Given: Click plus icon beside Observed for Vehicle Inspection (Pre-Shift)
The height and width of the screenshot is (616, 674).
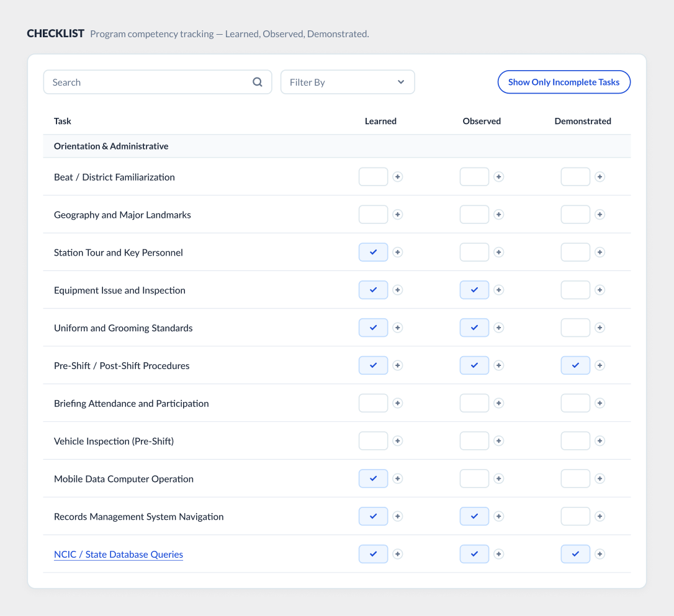Looking at the screenshot, I should click(x=498, y=440).
